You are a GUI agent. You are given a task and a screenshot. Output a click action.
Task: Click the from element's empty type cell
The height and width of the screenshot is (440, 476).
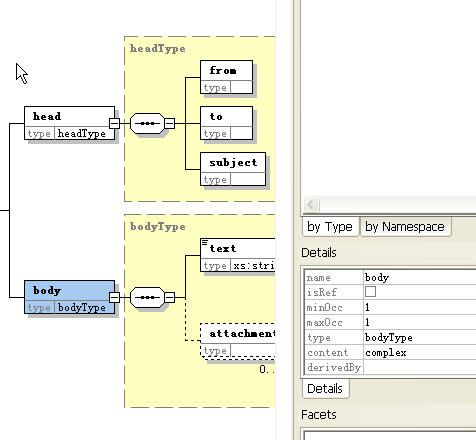coord(241,88)
